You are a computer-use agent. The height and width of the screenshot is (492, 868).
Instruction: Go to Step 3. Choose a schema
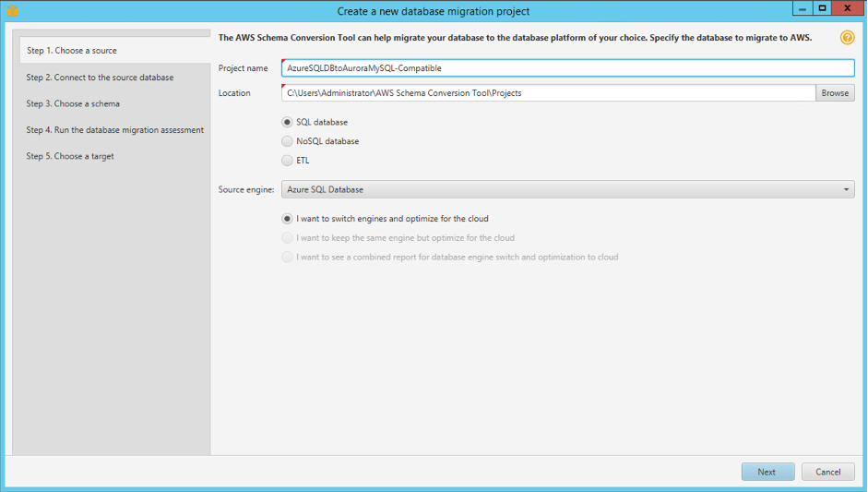[73, 103]
